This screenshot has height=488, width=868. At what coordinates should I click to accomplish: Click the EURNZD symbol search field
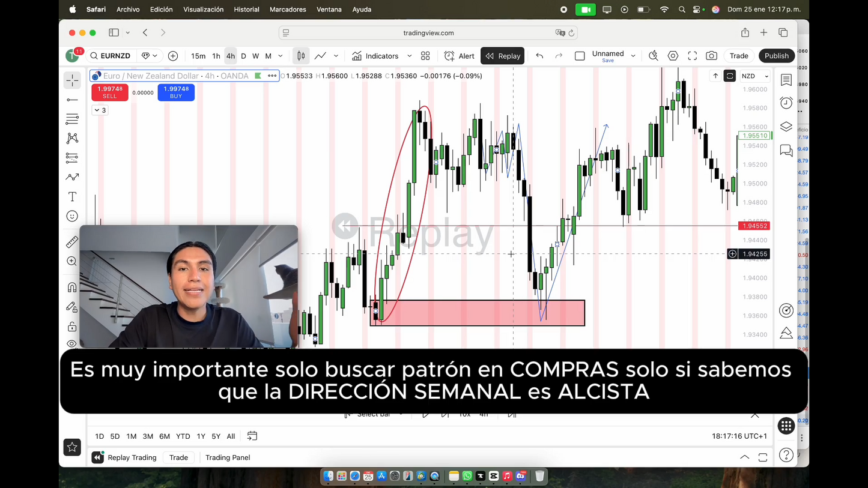115,55
